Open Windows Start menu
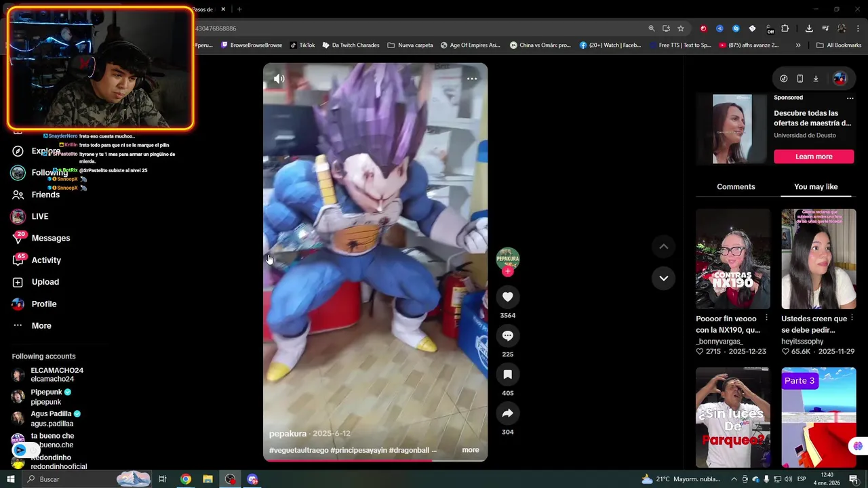The height and width of the screenshot is (488, 868). pos(10,479)
